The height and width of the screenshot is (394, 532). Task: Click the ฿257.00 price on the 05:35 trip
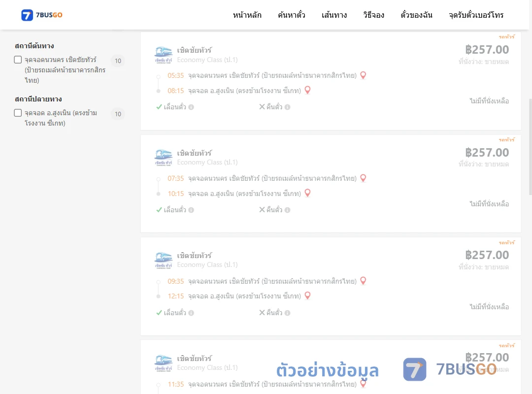click(487, 50)
